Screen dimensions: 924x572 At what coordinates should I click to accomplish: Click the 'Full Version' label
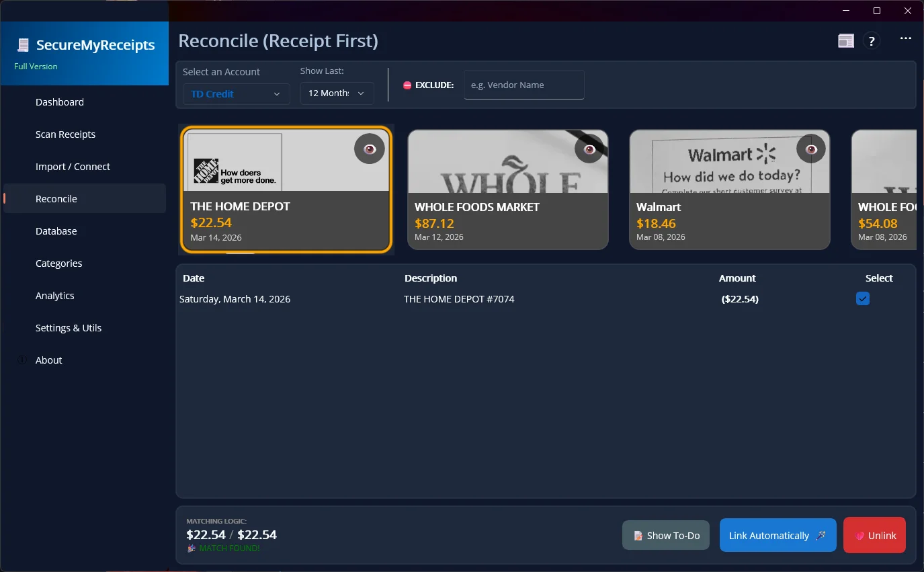[x=36, y=67]
